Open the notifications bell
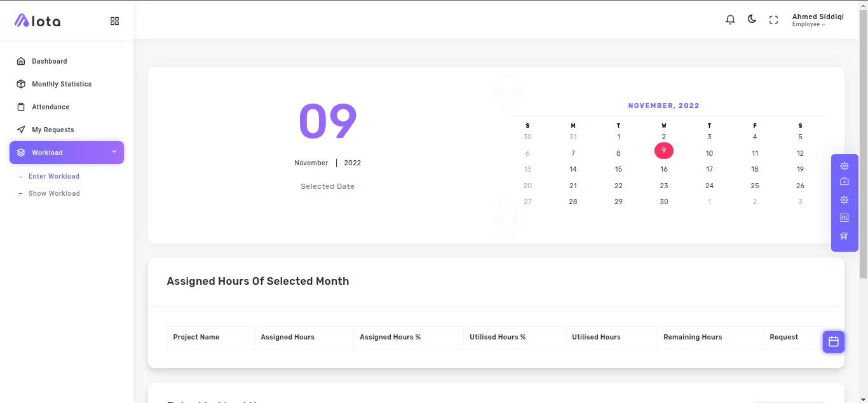The image size is (868, 403). point(730,20)
